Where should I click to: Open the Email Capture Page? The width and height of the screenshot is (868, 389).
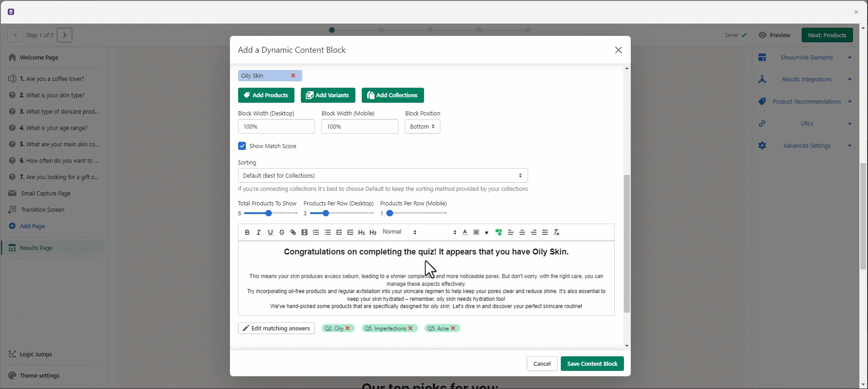coord(45,194)
